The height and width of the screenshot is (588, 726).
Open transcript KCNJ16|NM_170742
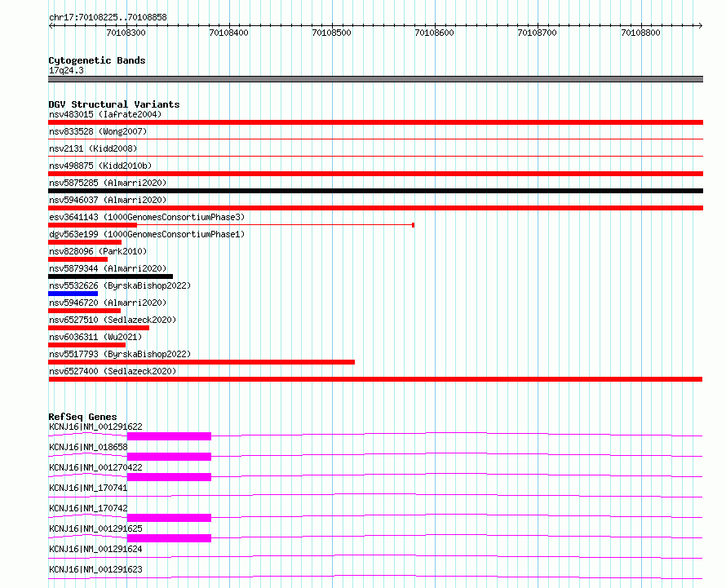pyautogui.click(x=88, y=508)
